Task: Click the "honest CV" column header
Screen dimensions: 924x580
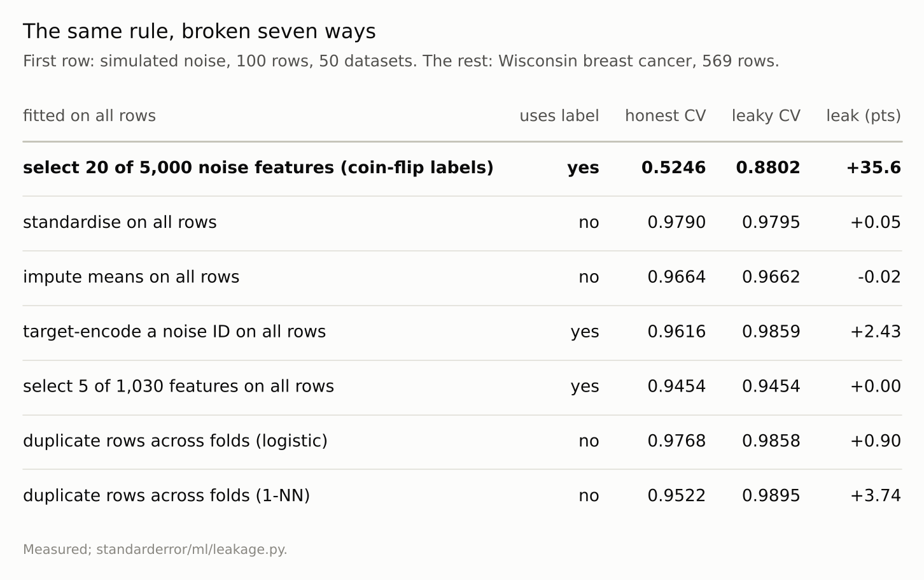Action: click(665, 116)
